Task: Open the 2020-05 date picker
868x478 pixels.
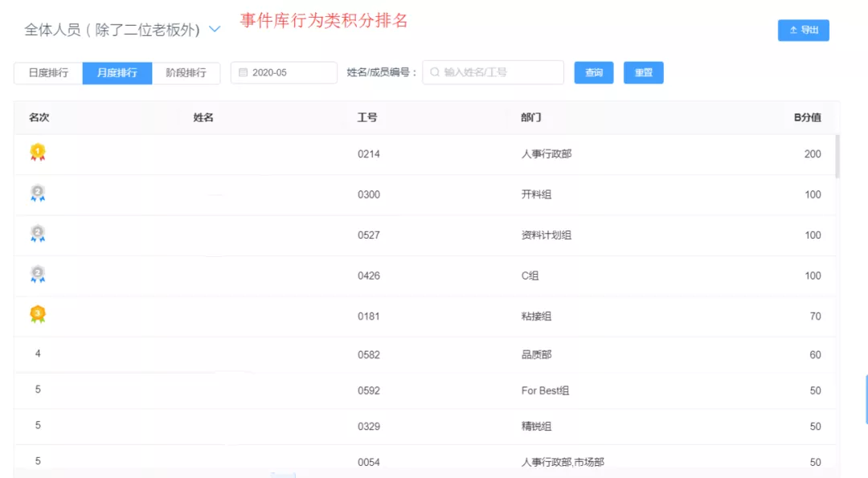Action: pos(283,72)
